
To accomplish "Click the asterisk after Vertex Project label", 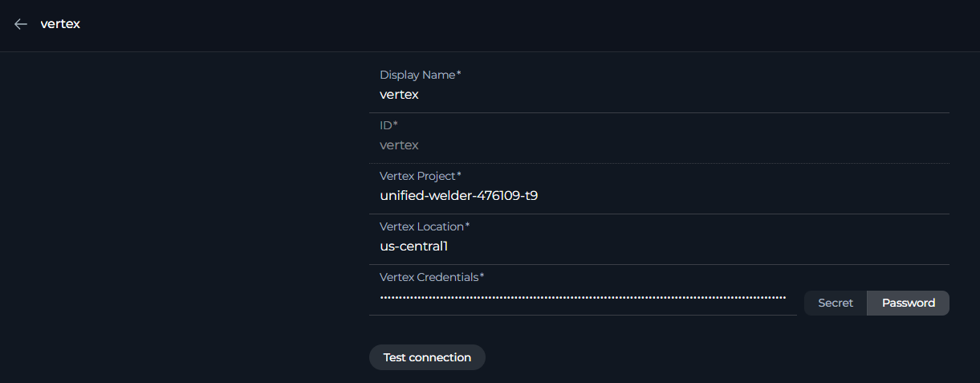I will tap(459, 175).
